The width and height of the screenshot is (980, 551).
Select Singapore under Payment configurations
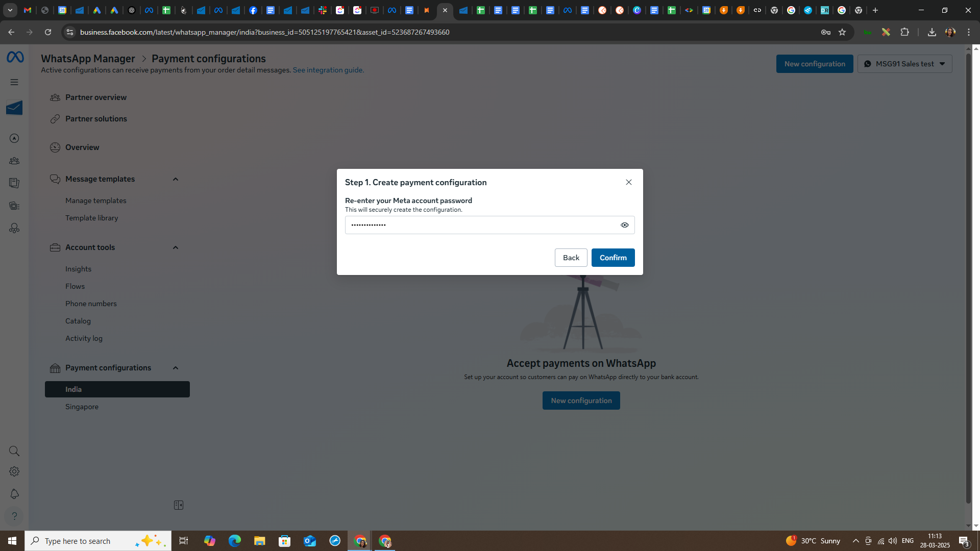pos(82,407)
